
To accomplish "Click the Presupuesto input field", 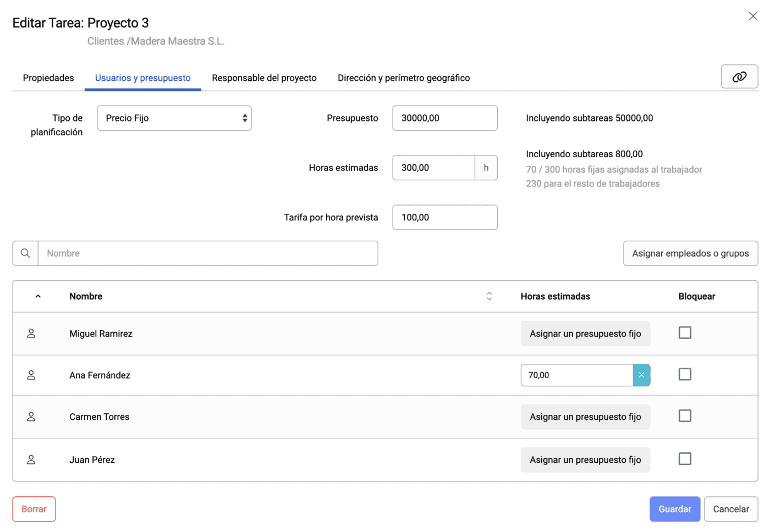I will 444,118.
